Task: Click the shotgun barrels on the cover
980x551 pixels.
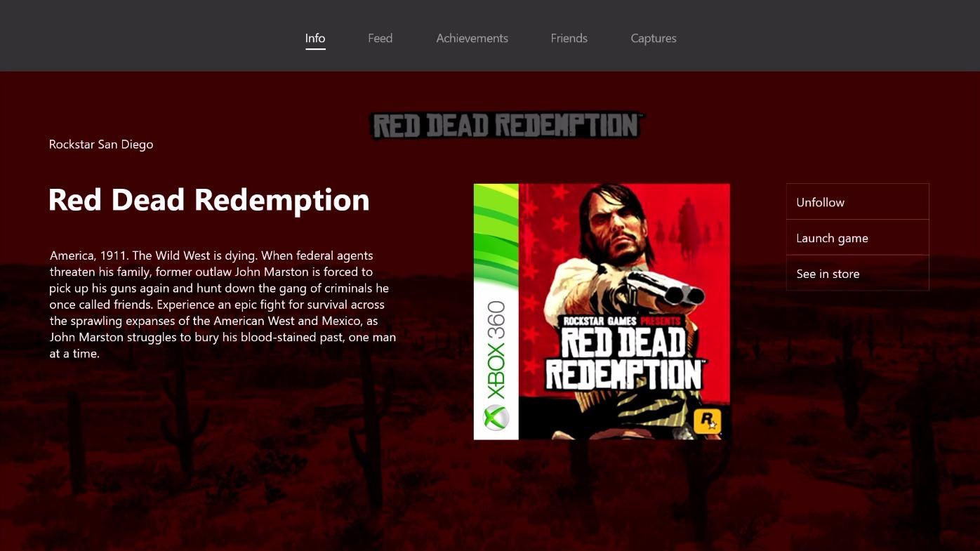Action: click(667, 288)
